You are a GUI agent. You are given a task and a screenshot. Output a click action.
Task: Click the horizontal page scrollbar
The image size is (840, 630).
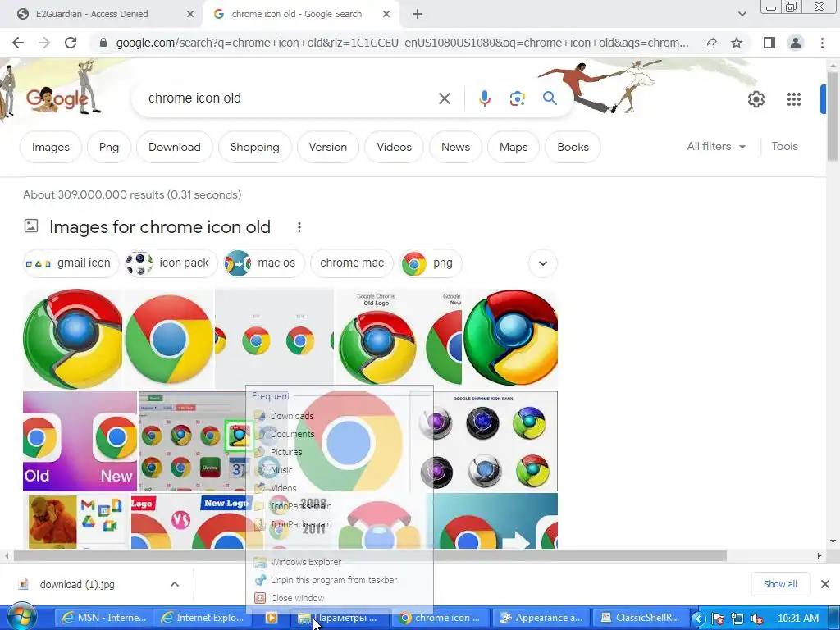coord(370,555)
